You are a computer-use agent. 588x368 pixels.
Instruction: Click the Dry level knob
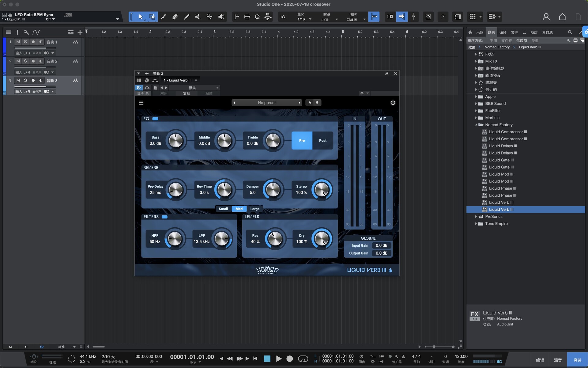click(322, 239)
